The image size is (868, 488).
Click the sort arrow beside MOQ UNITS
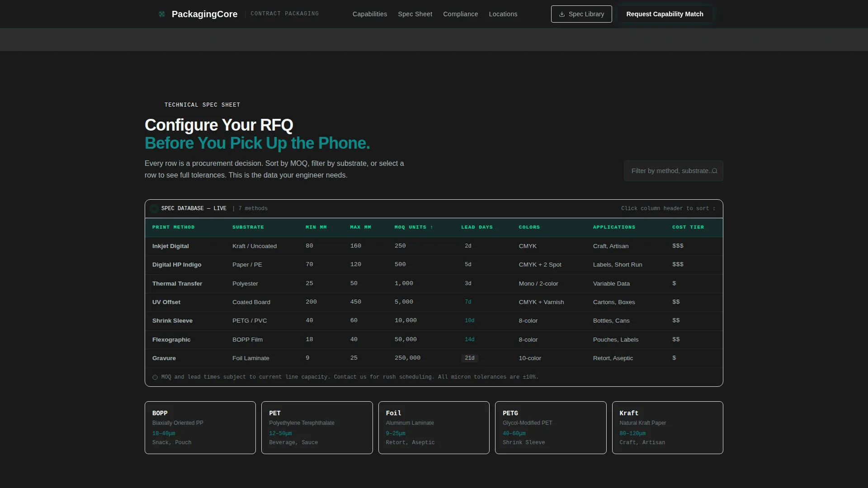(x=432, y=227)
